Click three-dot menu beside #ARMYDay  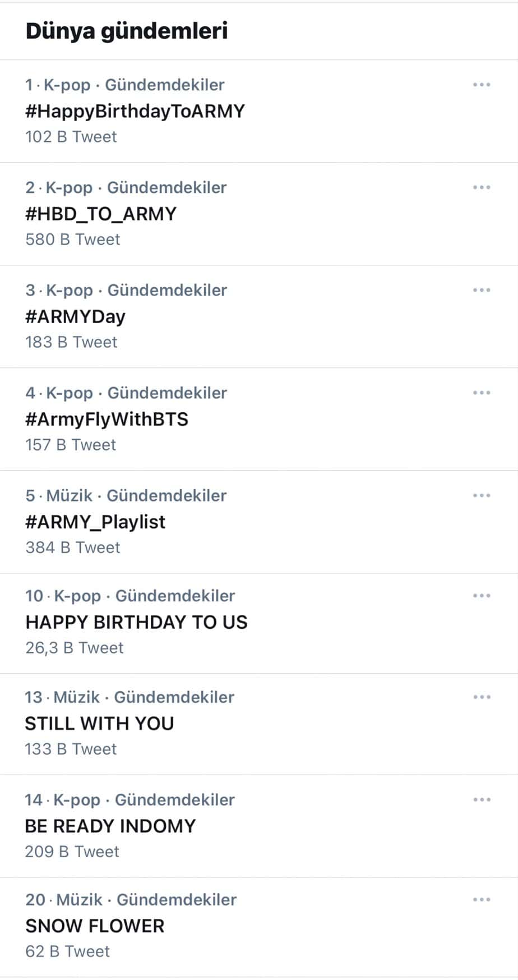coord(482,290)
